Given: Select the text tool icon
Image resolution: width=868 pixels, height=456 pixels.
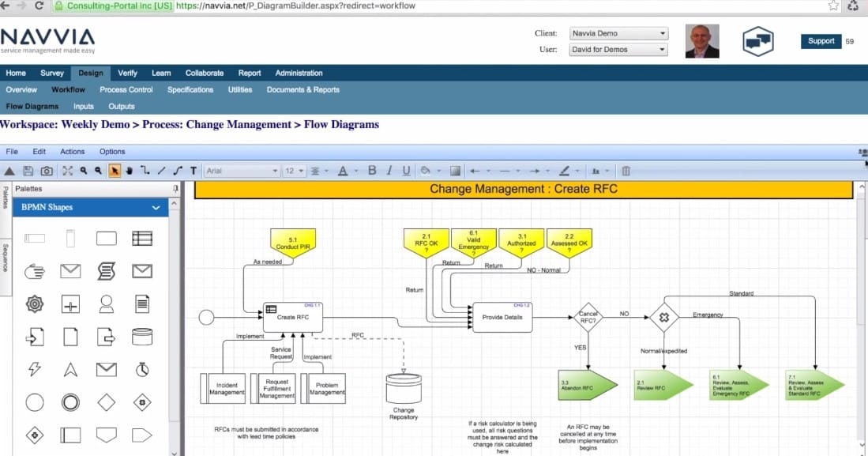Looking at the screenshot, I should tap(194, 171).
